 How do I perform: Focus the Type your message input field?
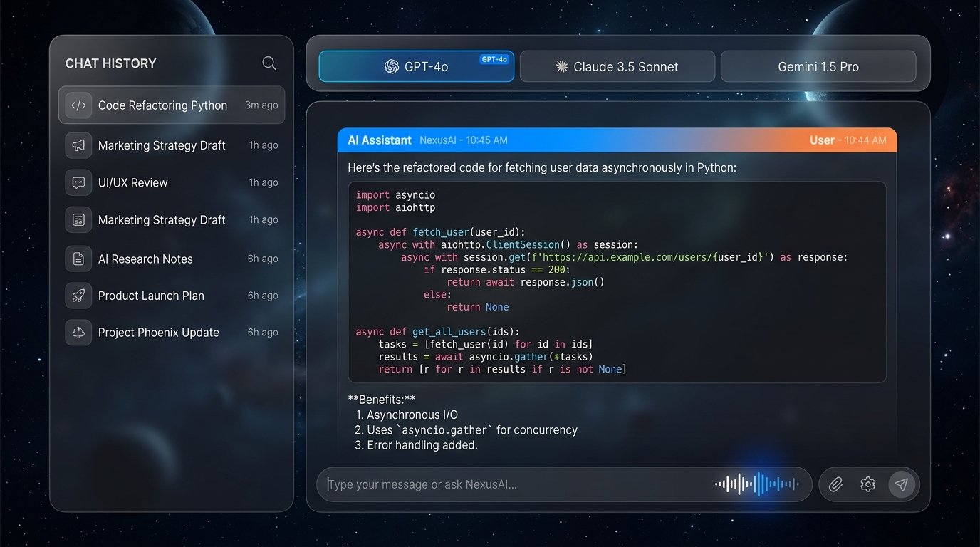tap(564, 484)
